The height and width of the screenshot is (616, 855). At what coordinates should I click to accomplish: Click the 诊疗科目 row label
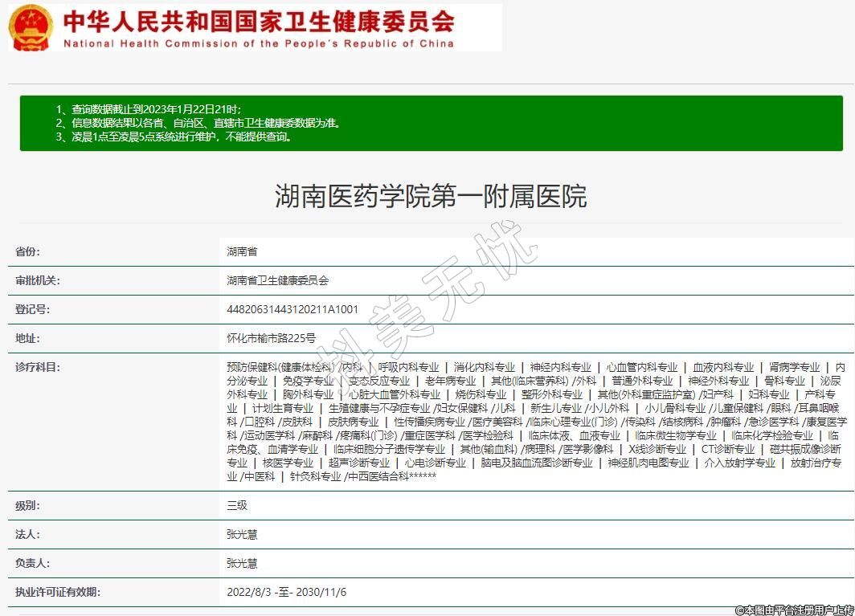[x=38, y=367]
